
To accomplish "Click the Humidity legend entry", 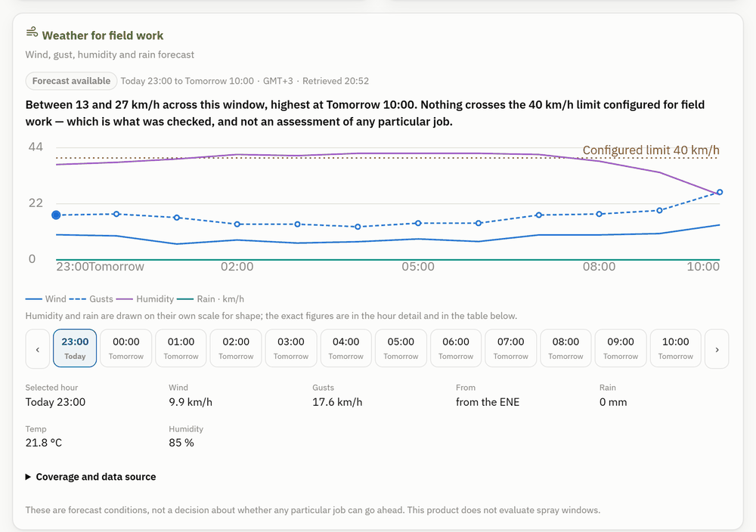I will (x=145, y=298).
